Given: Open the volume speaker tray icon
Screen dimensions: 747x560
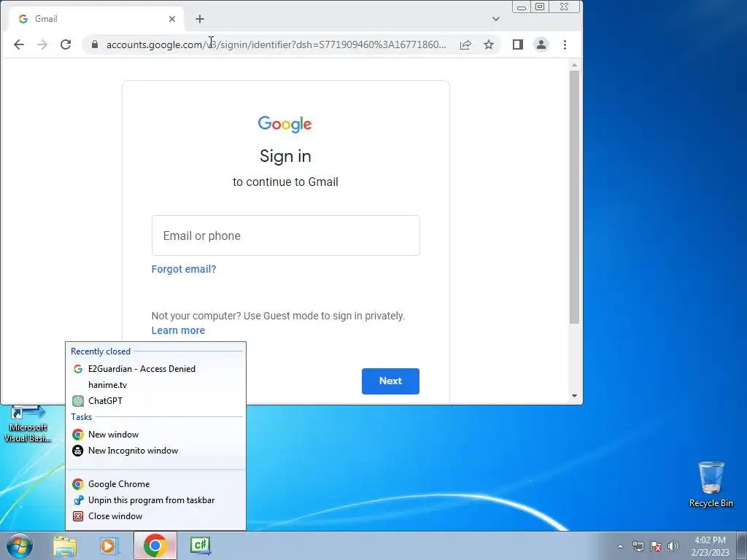Looking at the screenshot, I should (x=673, y=546).
